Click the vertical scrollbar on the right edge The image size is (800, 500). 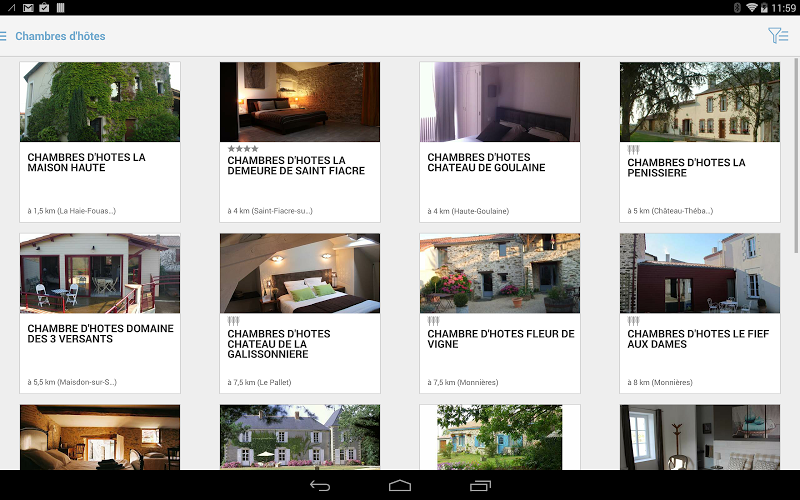pyautogui.click(x=796, y=156)
